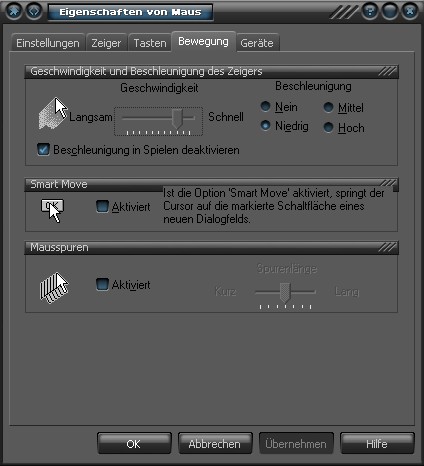This screenshot has height=466, width=424.
Task: Select the Nein acceleration option
Action: [x=265, y=106]
